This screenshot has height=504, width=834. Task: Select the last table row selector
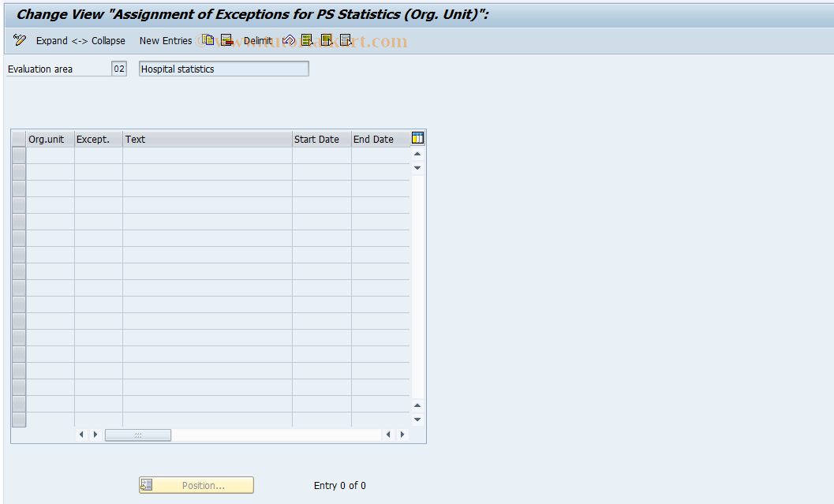pyautogui.click(x=19, y=420)
